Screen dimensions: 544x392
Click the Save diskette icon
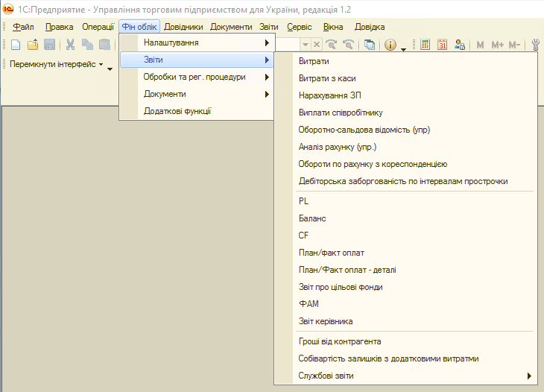pos(50,45)
